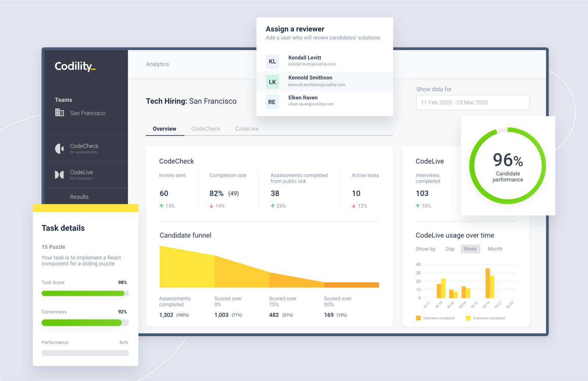Click the 15 Puzzle task title
This screenshot has height=381, width=588.
click(53, 247)
